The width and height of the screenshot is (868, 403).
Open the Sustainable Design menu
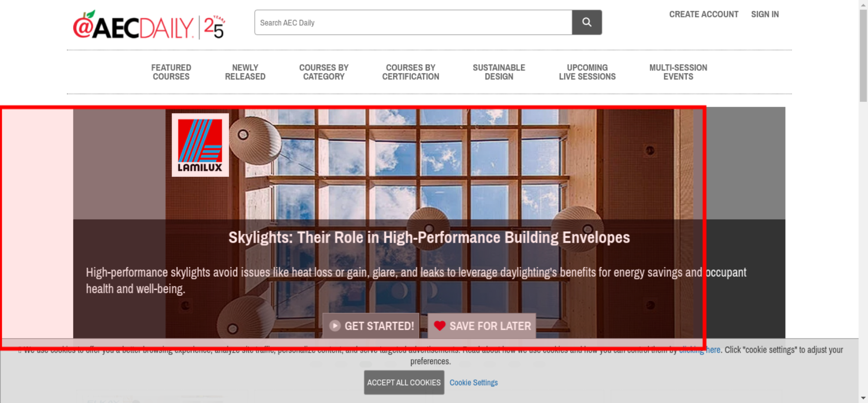499,72
